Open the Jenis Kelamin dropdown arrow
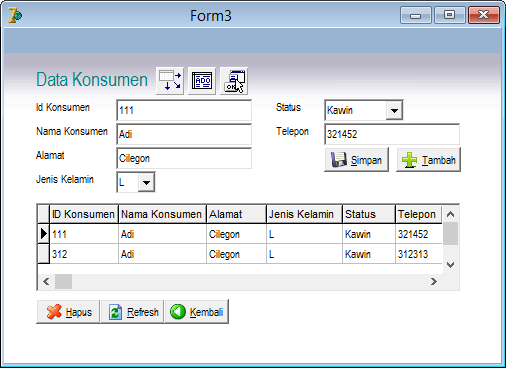The height and width of the screenshot is (368, 506). [146, 182]
